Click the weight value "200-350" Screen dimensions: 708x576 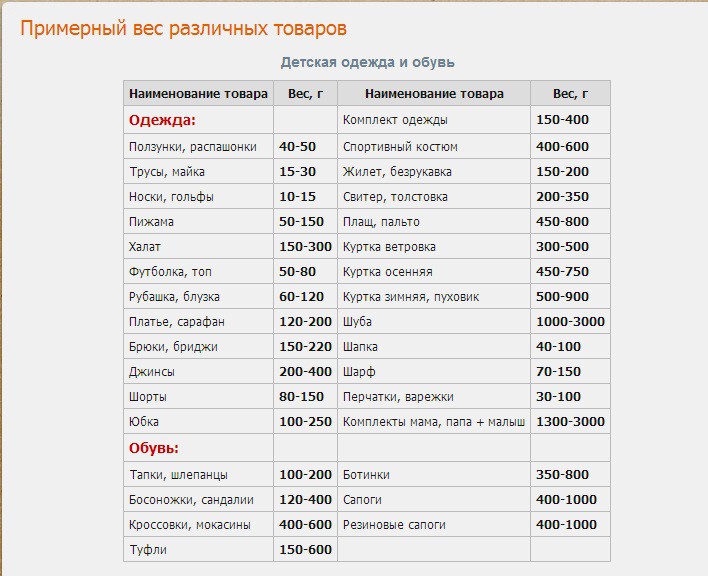tap(562, 197)
